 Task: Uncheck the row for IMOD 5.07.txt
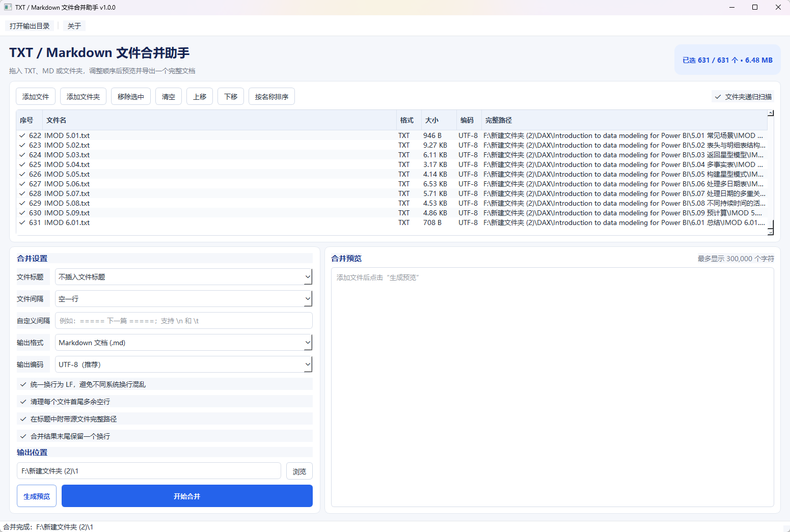point(22,193)
